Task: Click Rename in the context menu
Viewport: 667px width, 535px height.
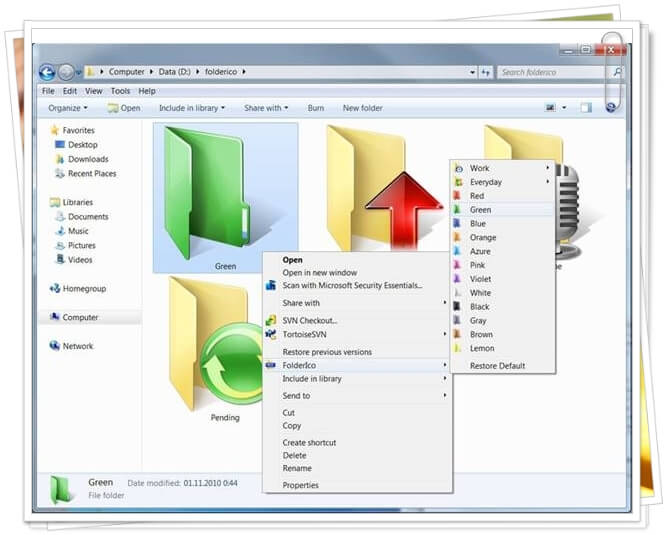Action: coord(357,468)
